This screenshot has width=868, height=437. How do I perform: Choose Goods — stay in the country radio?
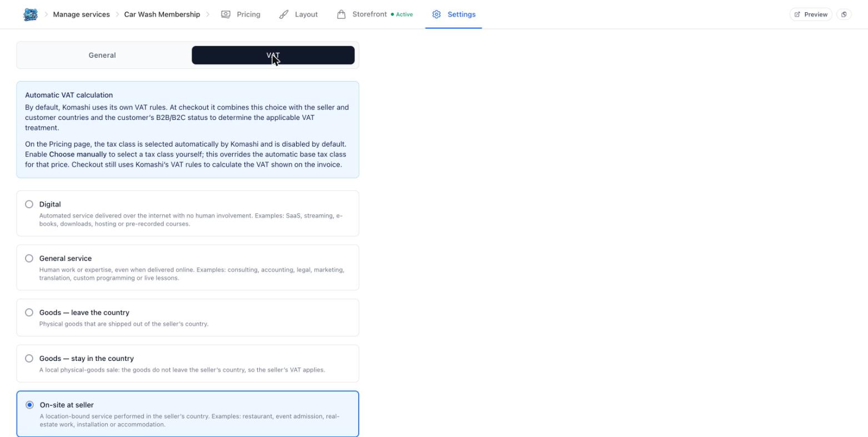29,359
